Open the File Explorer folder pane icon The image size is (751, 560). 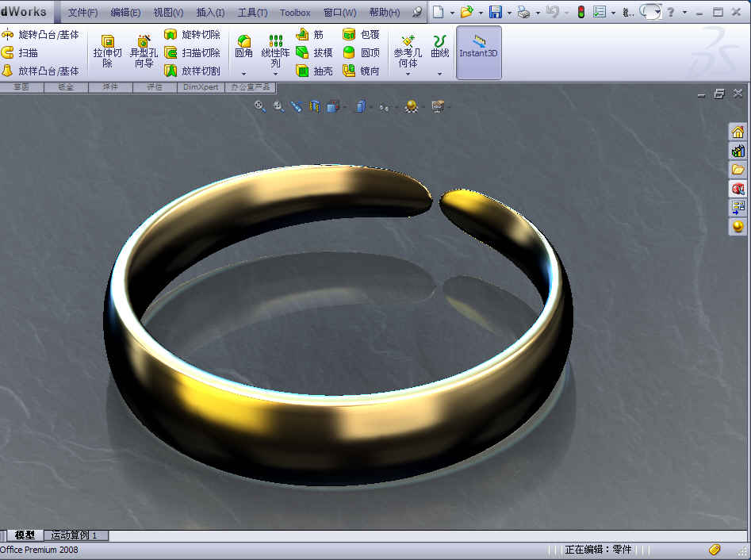(738, 170)
